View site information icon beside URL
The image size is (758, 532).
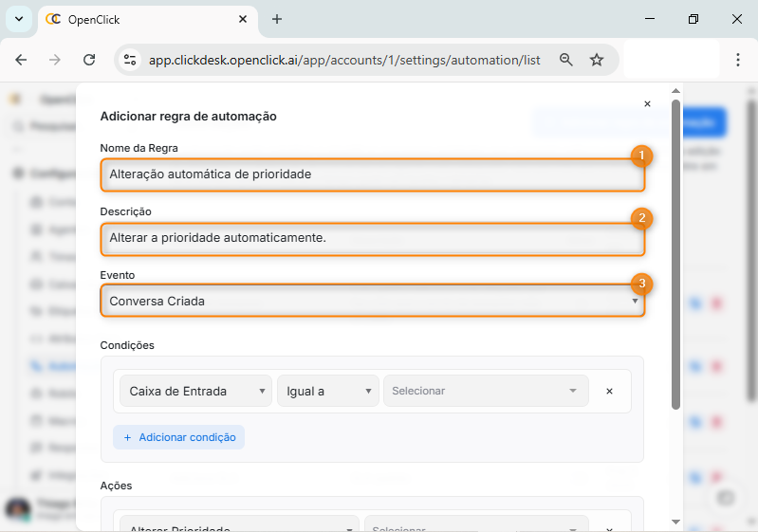pos(130,60)
